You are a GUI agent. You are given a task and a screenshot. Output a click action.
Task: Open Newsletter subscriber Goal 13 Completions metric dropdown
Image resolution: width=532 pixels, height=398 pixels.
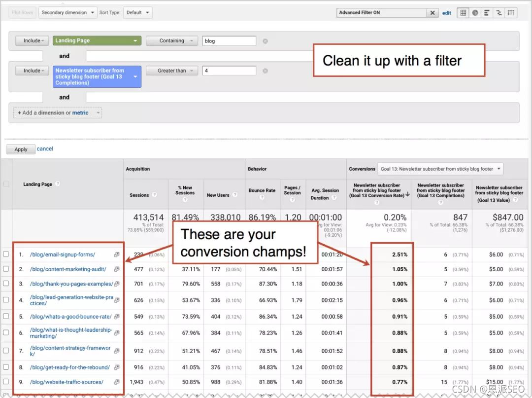tap(97, 76)
